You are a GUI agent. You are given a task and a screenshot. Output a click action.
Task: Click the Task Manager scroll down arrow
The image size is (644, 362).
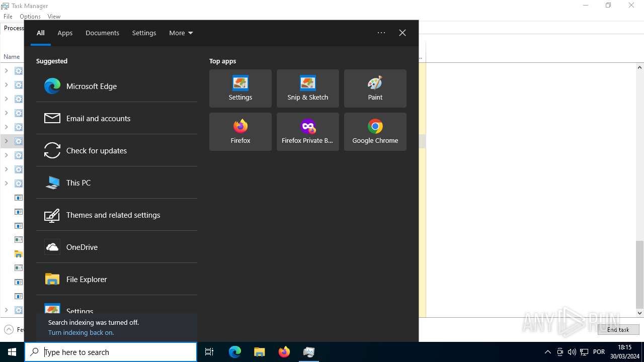point(639,313)
